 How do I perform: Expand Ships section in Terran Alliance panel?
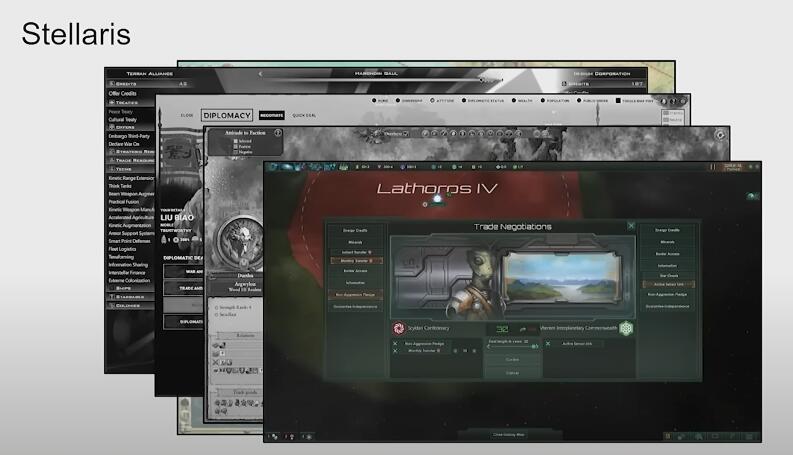click(x=130, y=288)
